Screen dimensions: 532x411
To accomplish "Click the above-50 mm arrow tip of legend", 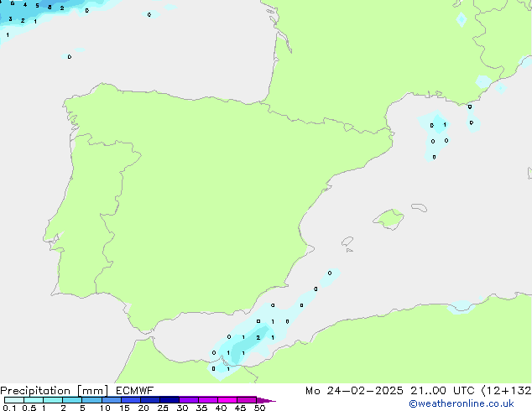I will tap(266, 400).
